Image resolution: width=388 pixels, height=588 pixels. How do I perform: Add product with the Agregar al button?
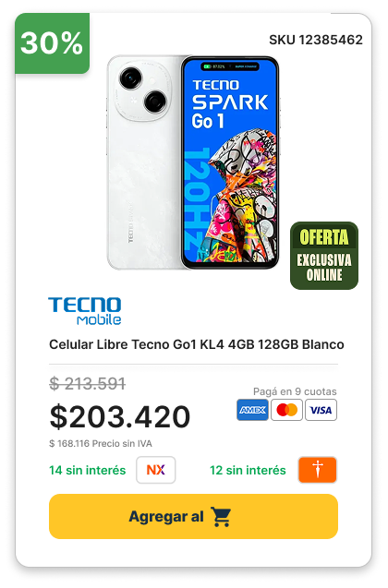(x=194, y=517)
